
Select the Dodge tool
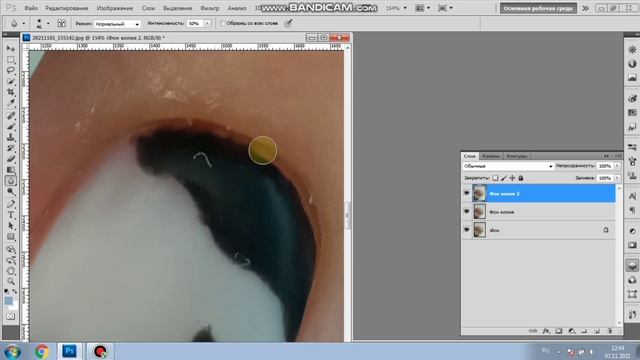click(x=11, y=191)
